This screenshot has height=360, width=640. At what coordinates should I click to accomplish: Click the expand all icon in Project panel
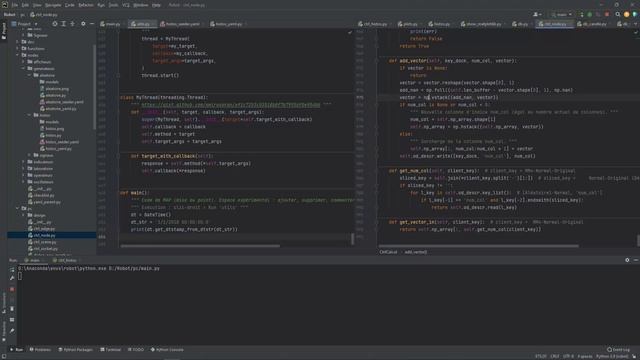point(64,24)
